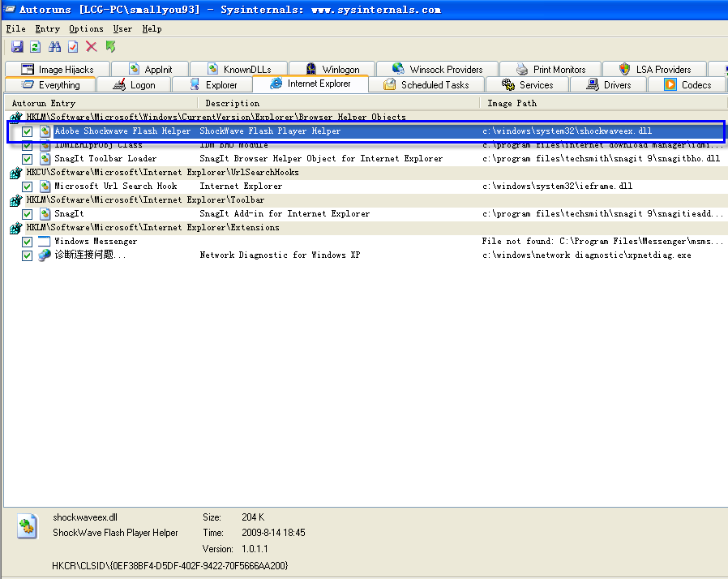Image resolution: width=728 pixels, height=579 pixels.
Task: Uncheck the SnagIt Add-in toolbar entry
Action: coord(27,214)
